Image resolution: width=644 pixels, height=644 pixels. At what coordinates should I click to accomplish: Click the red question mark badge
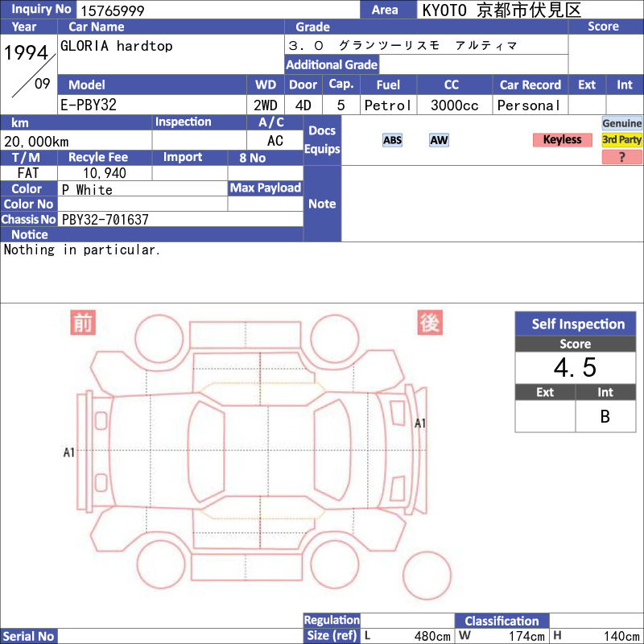tap(621, 157)
